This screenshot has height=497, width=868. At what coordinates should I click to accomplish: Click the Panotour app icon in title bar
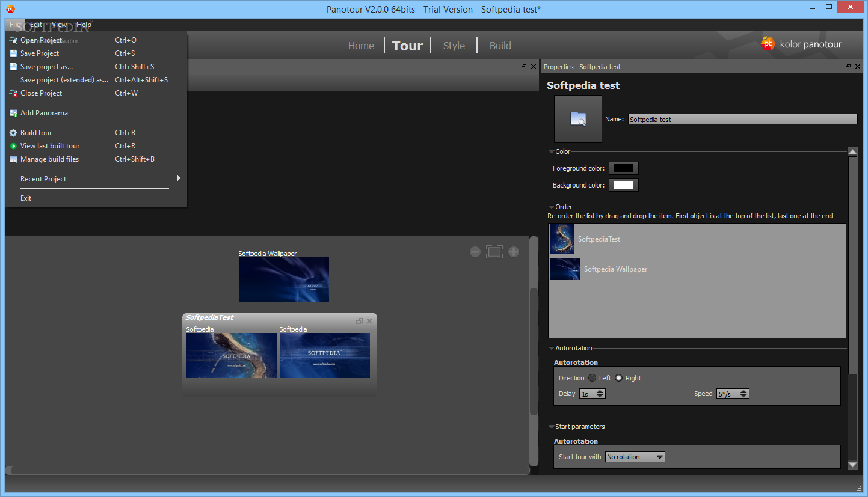pyautogui.click(x=10, y=9)
